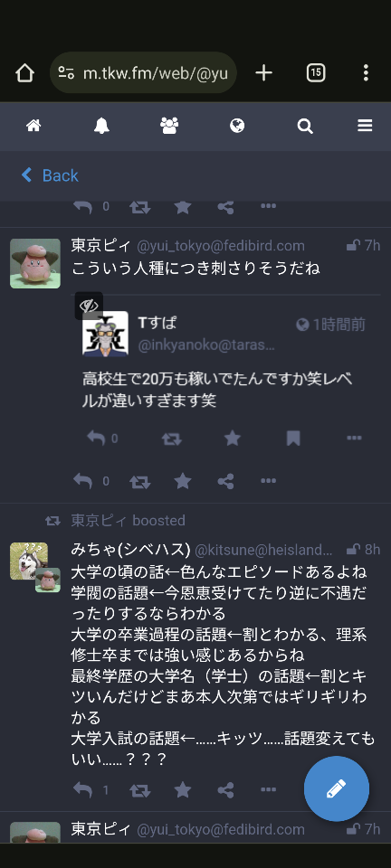Go Back to the previous view
Viewport: 391px width, 868px height.
[x=50, y=175]
